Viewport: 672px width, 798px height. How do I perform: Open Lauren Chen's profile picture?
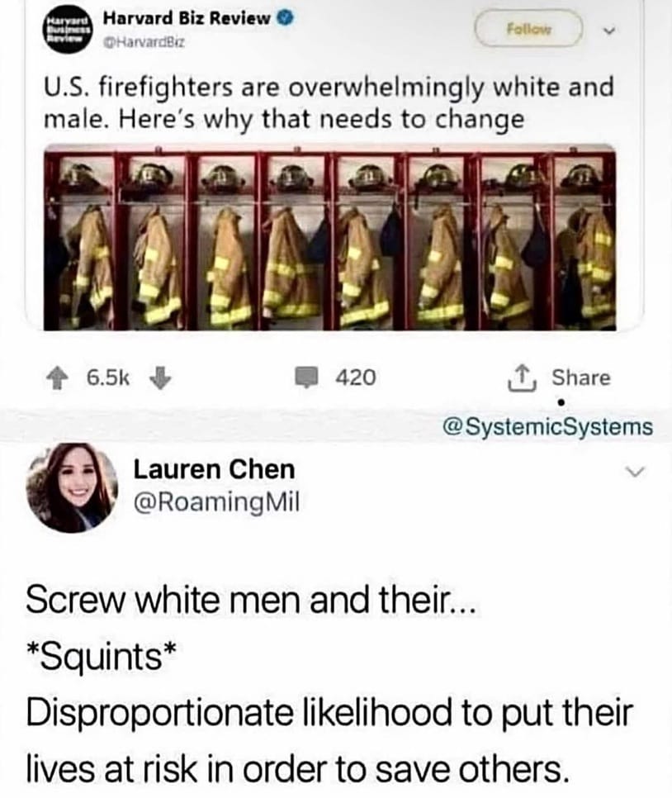click(72, 487)
